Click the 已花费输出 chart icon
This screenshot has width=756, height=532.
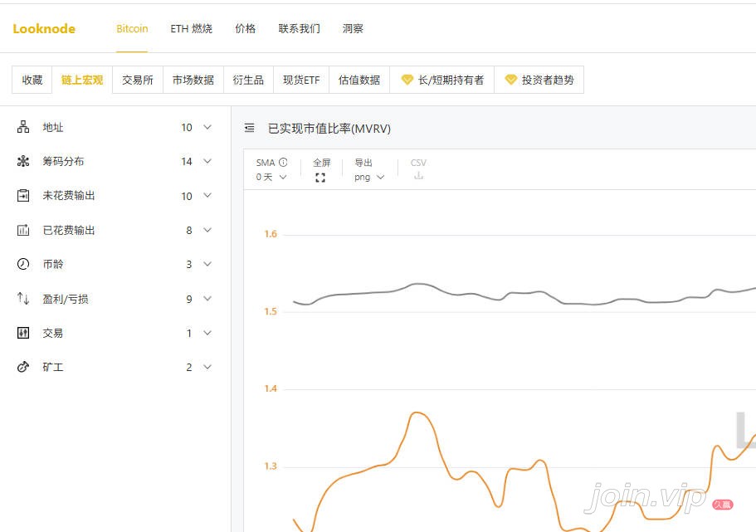coord(23,230)
